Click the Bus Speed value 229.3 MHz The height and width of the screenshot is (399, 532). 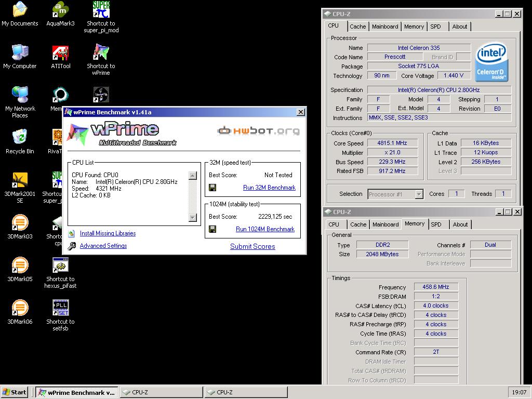pyautogui.click(x=392, y=162)
